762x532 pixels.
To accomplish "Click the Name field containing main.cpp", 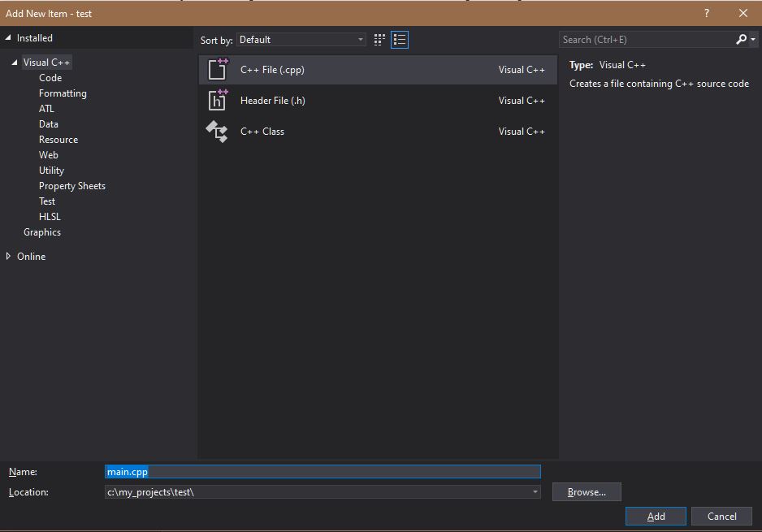I will [x=323, y=472].
